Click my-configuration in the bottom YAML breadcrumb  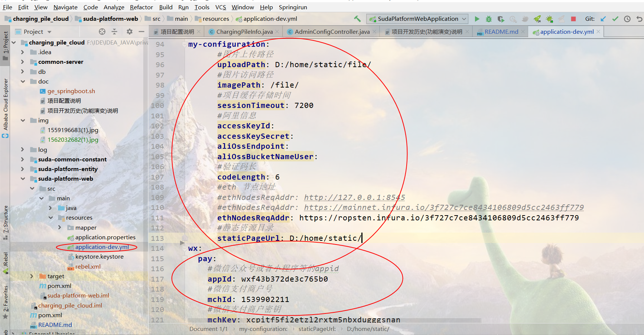263,329
